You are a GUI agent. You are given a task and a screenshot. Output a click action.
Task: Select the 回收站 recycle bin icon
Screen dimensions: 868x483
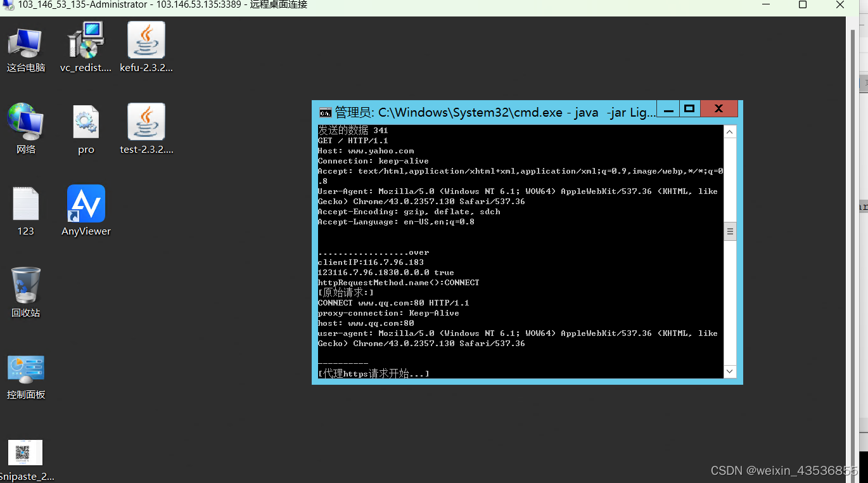(x=25, y=292)
